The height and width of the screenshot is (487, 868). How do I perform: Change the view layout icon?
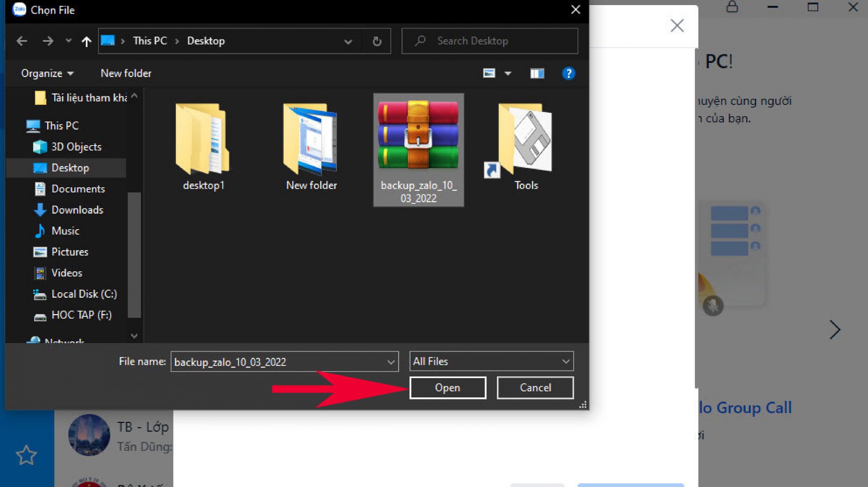(489, 73)
